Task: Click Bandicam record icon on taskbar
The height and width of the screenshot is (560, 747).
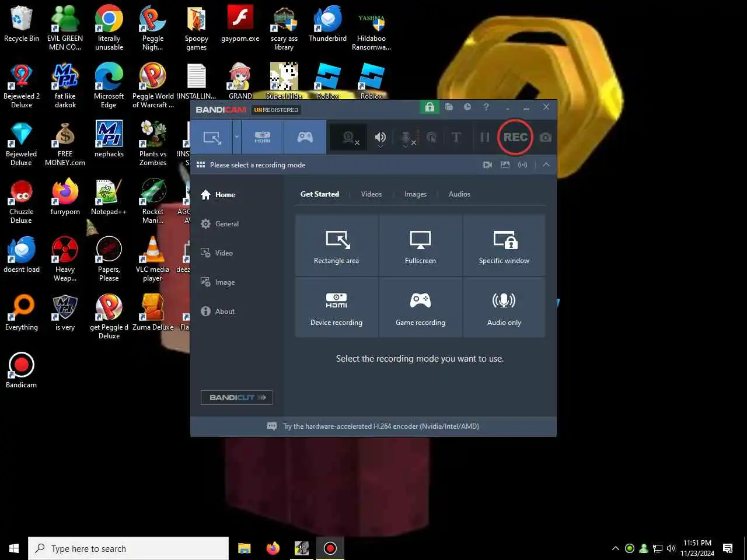Action: click(x=330, y=548)
